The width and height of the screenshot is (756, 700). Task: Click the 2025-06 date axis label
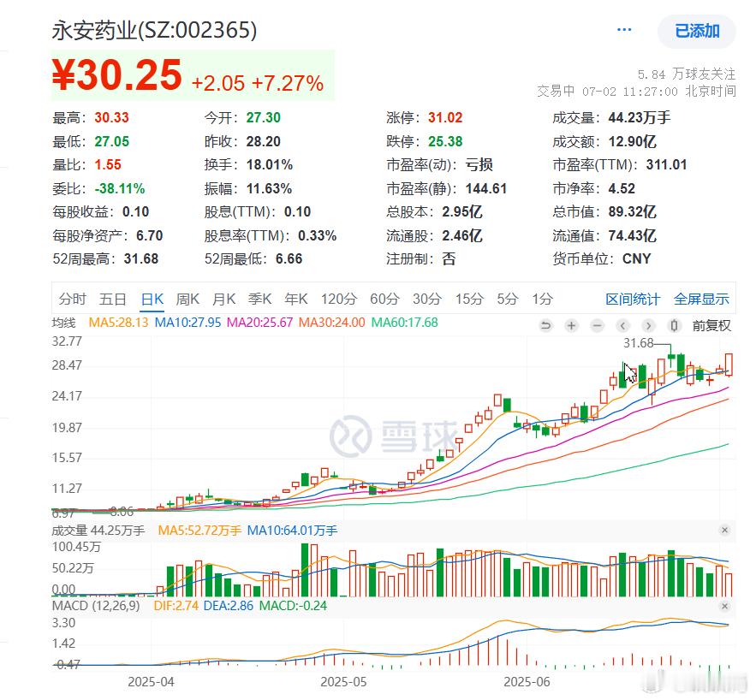tap(527, 682)
